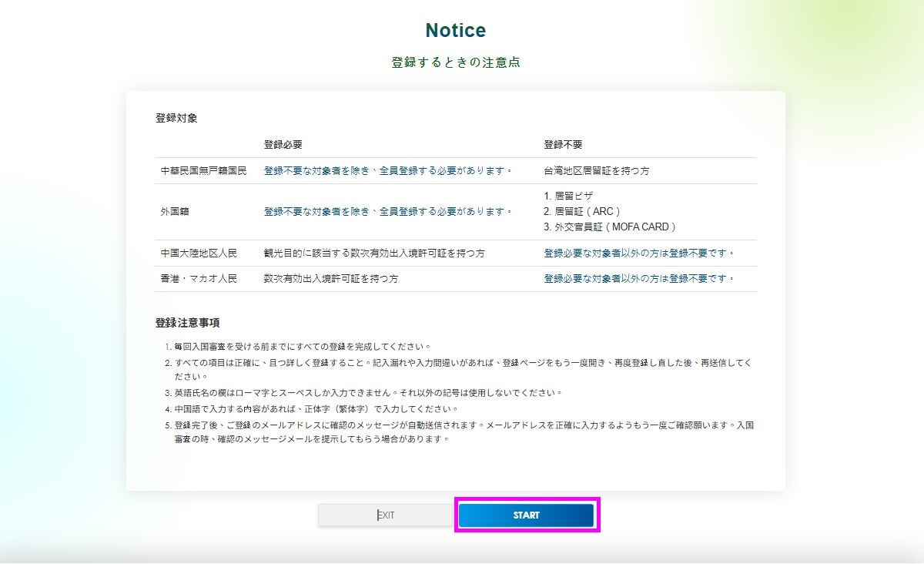
Task: Click the 香港・マカオ人民 row label
Action: (198, 278)
